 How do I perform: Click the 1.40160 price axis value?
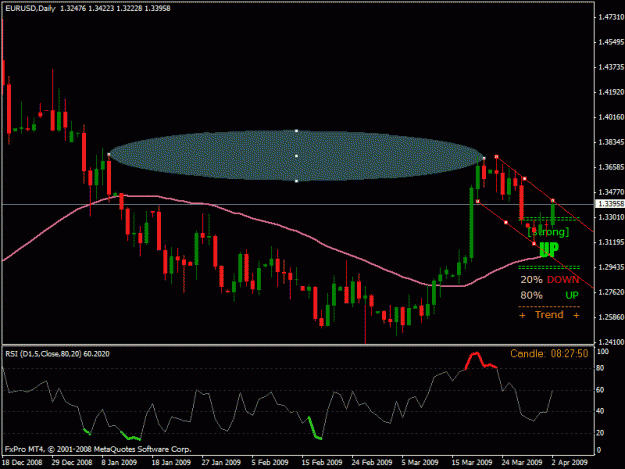611,117
